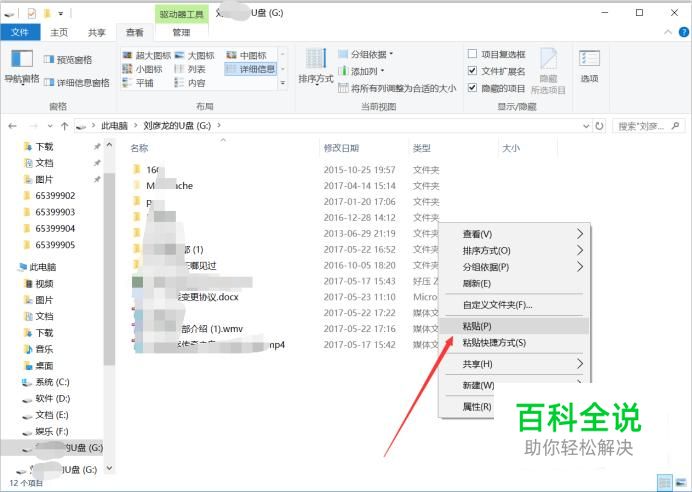Select 音乐 folder in sidebar
Screen dimensions: 692x492
click(x=39, y=349)
